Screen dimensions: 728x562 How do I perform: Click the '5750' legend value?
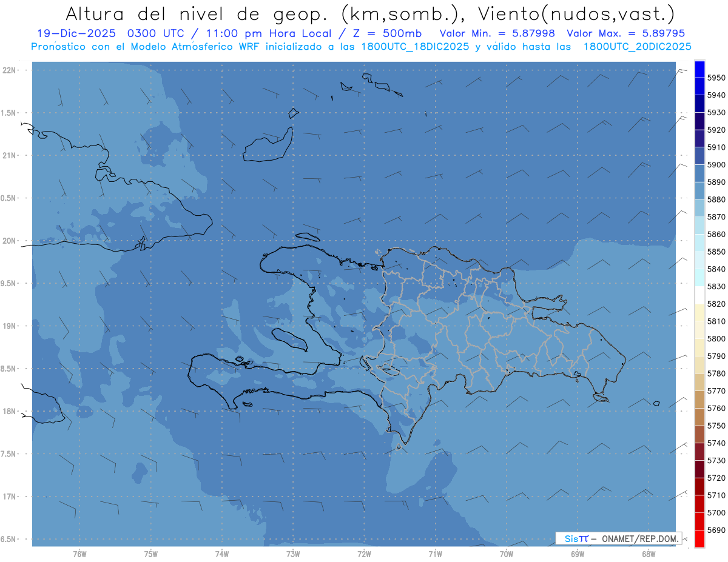[x=716, y=426]
